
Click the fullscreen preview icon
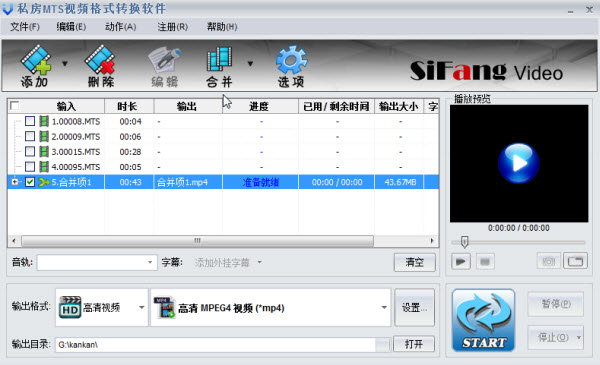click(x=575, y=261)
